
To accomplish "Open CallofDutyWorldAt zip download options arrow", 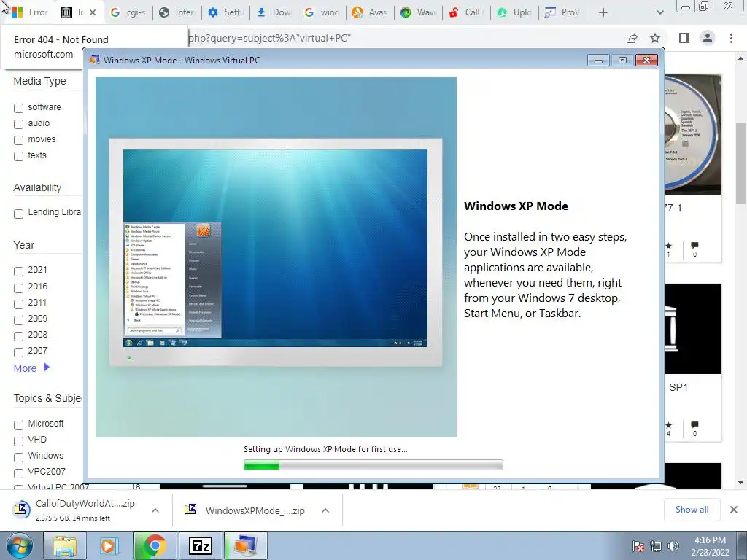I will pyautogui.click(x=155, y=510).
